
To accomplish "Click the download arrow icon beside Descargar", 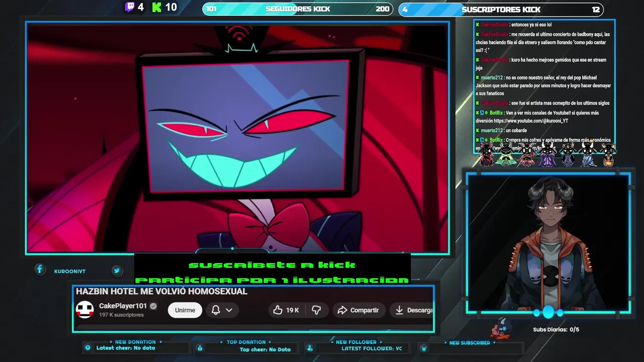I will click(x=399, y=310).
